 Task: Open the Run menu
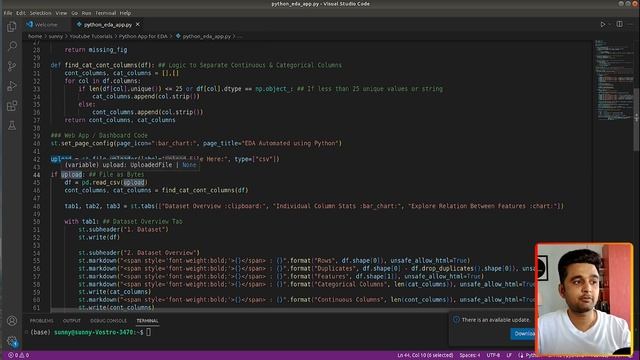point(86,13)
